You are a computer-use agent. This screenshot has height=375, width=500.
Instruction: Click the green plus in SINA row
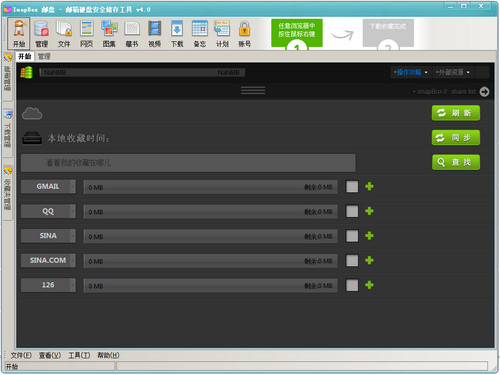[369, 236]
